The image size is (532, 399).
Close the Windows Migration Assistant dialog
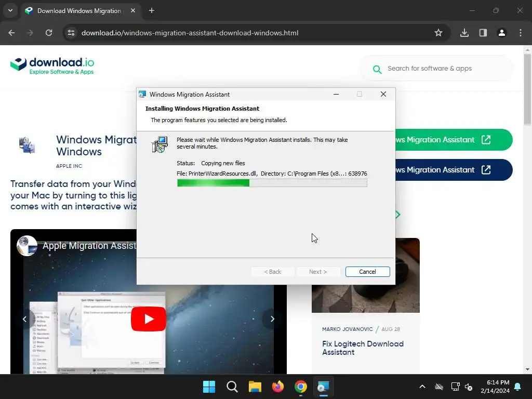click(383, 95)
